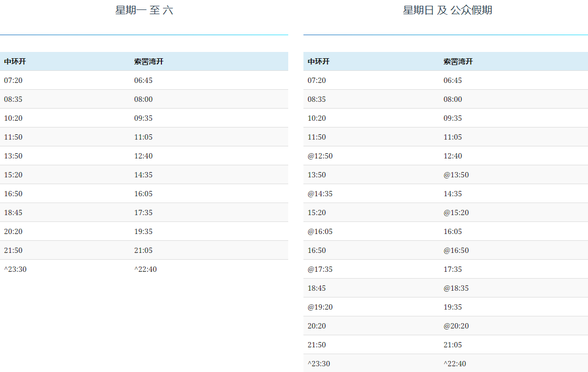Image resolution: width=588 pixels, height=372 pixels.
Task: Click the @12:50 departure time
Action: pyautogui.click(x=320, y=156)
